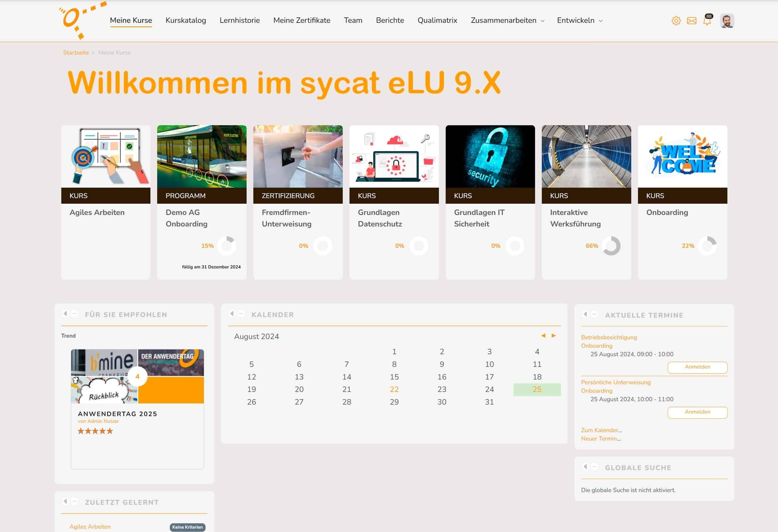Screen dimensions: 778x532
Task: Collapse the Globale Suche panel
Action: 594,467
